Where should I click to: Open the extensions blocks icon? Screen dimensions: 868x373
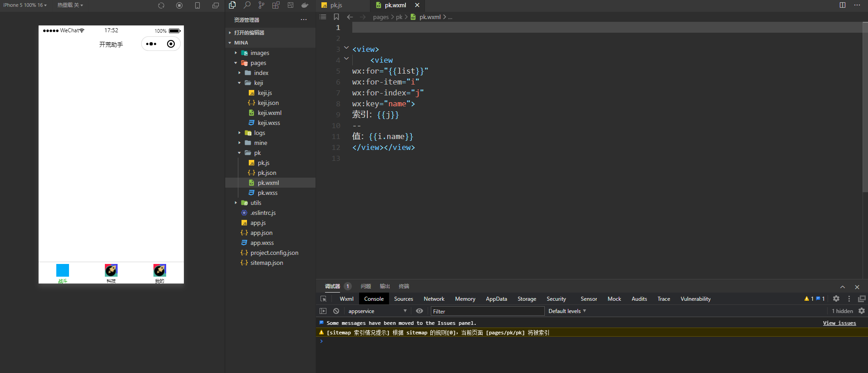click(276, 5)
